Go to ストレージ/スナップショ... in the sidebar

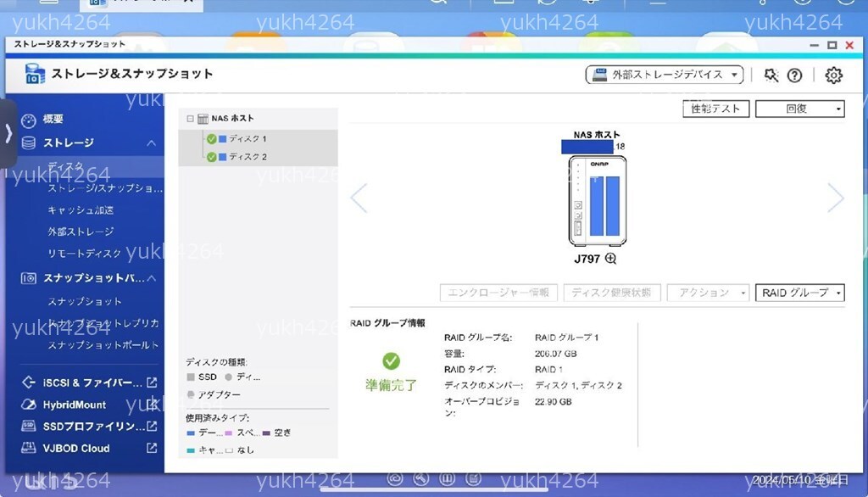coord(104,188)
